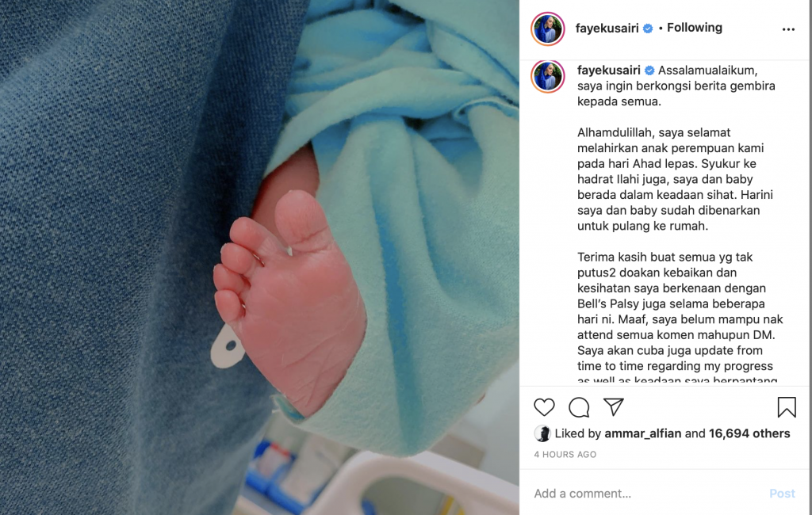This screenshot has height=515, width=812.
Task: Click the verified badge in the caption
Action: tap(649, 71)
